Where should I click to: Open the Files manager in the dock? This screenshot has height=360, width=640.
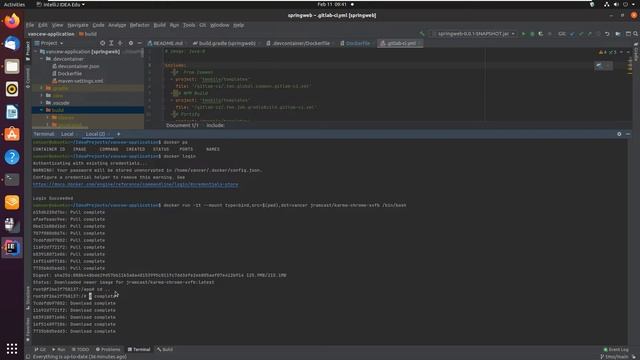pos(12,66)
